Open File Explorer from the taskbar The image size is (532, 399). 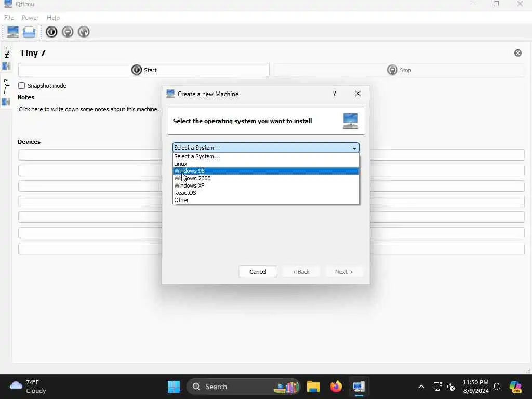pyautogui.click(x=313, y=387)
